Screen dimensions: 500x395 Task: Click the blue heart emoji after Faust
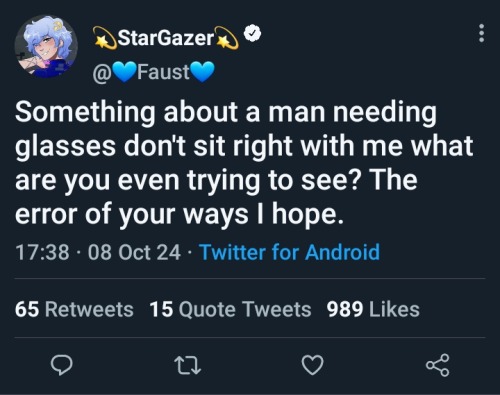[x=202, y=72]
